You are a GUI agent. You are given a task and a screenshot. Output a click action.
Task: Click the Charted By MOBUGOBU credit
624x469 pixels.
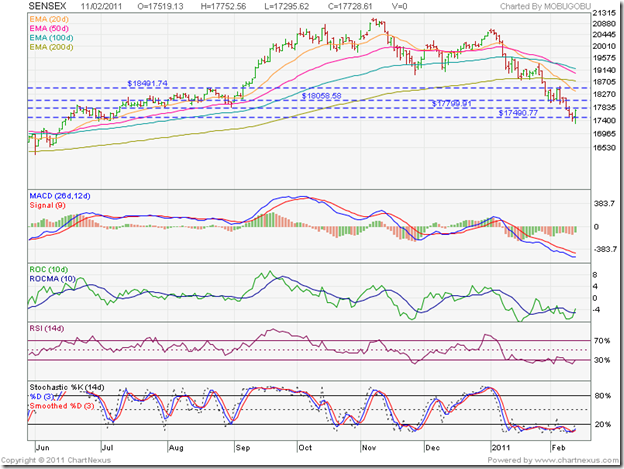545,6
